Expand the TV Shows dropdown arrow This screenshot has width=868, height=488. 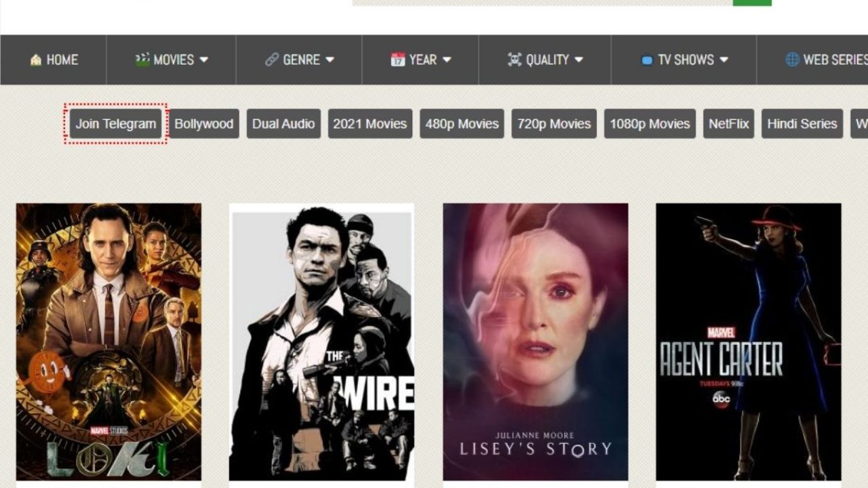(724, 60)
